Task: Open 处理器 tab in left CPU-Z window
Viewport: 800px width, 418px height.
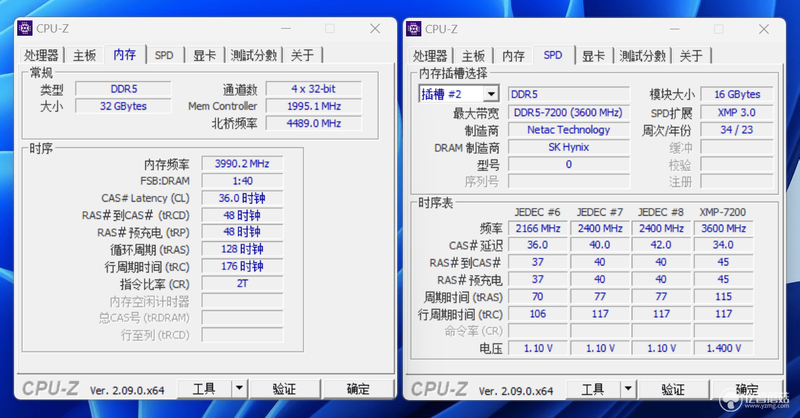Action: tap(41, 55)
